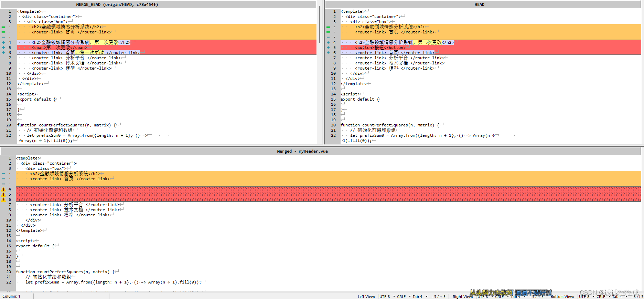Click the minus marker in the MERGE_HEAD pane margin

tap(3, 37)
